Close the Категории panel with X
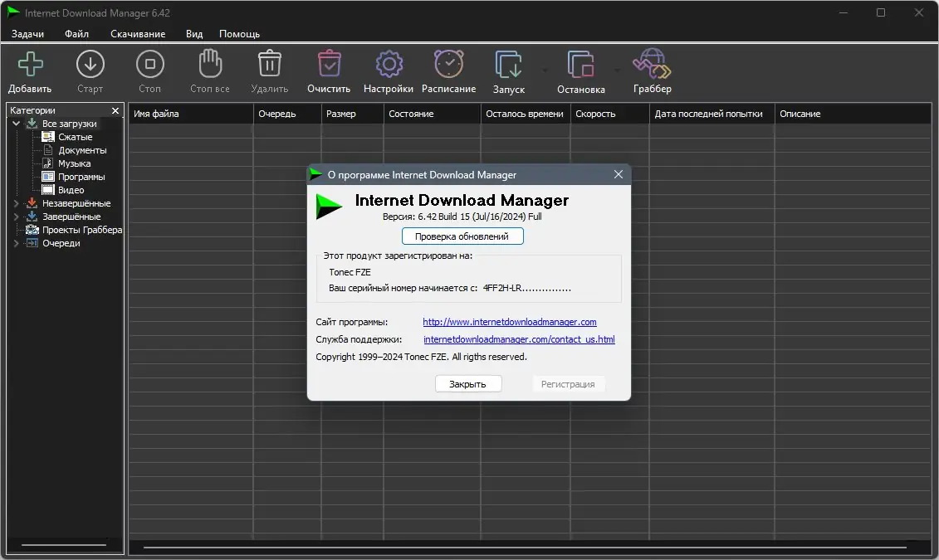This screenshot has height=560, width=939. click(x=115, y=110)
